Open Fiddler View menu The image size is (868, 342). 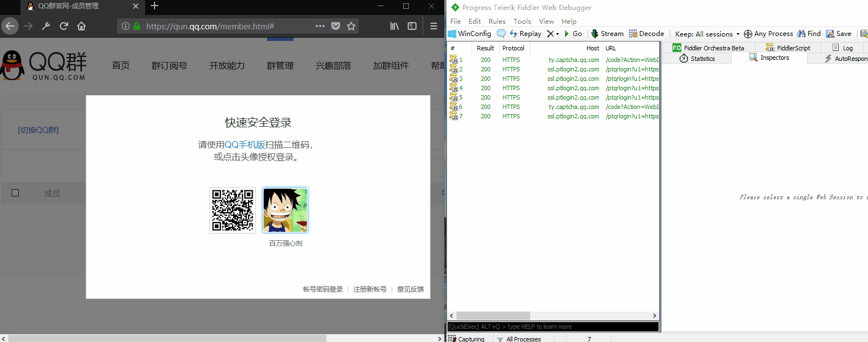point(546,21)
